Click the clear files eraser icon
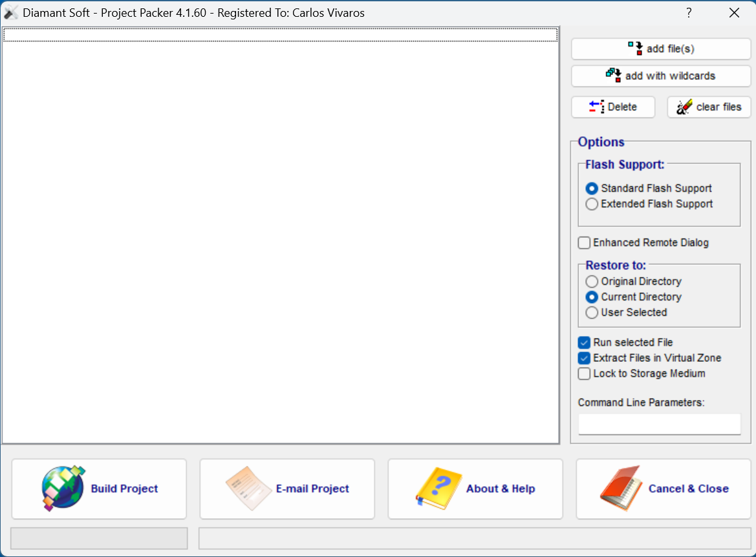 coord(684,107)
